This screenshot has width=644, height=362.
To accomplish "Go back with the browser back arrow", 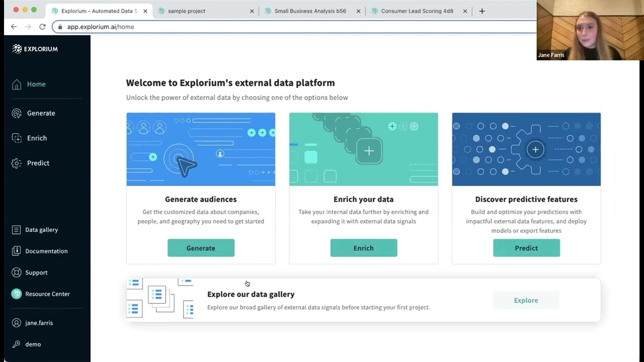I will tap(14, 27).
